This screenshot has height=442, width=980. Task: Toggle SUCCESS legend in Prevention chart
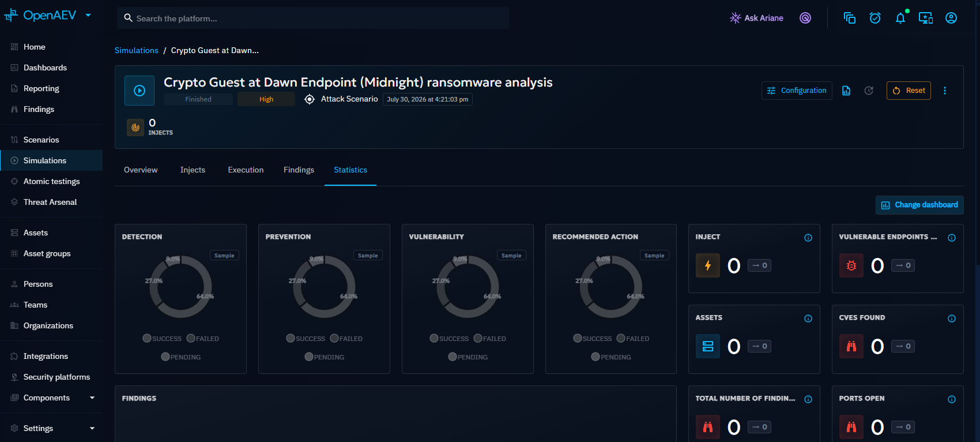pyautogui.click(x=306, y=339)
